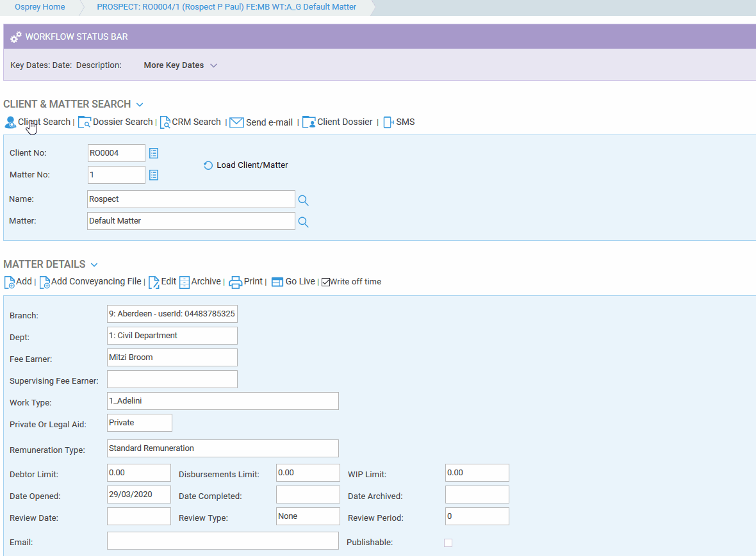Click the magnifier icon next to Matter
Image resolution: width=756 pixels, height=556 pixels.
pyautogui.click(x=303, y=222)
